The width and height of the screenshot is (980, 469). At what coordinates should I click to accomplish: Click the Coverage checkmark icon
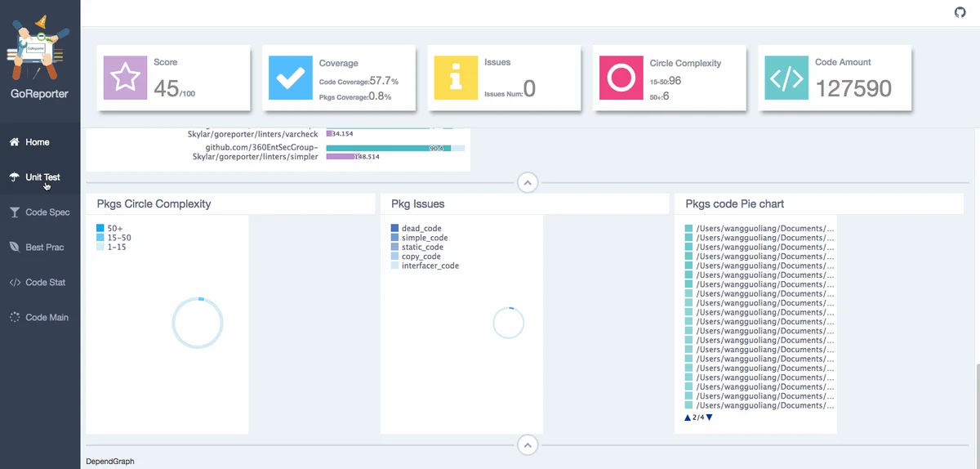tap(291, 78)
